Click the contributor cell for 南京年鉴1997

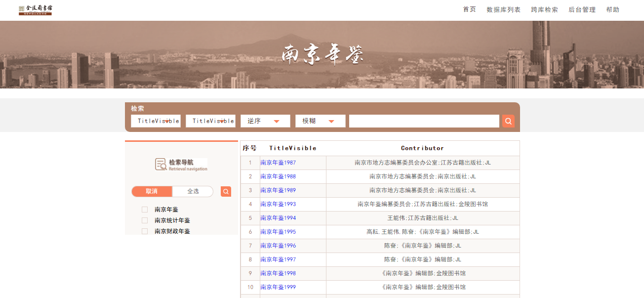423,259
